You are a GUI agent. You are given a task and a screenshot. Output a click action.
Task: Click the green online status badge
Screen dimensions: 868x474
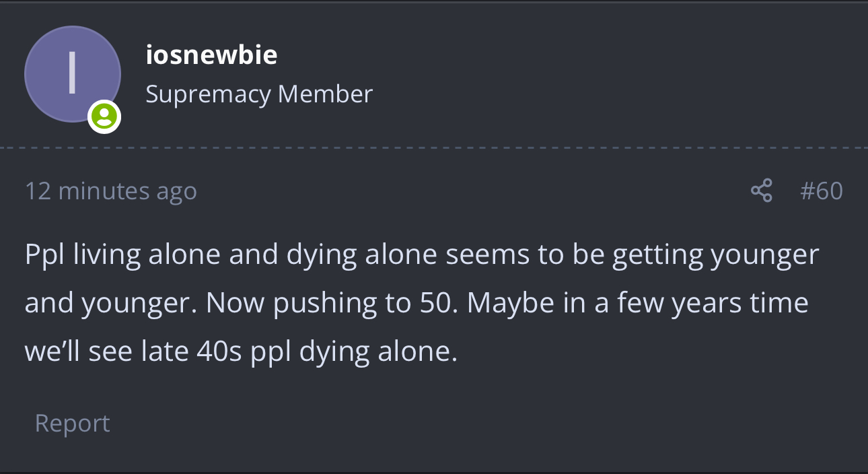pos(104,117)
